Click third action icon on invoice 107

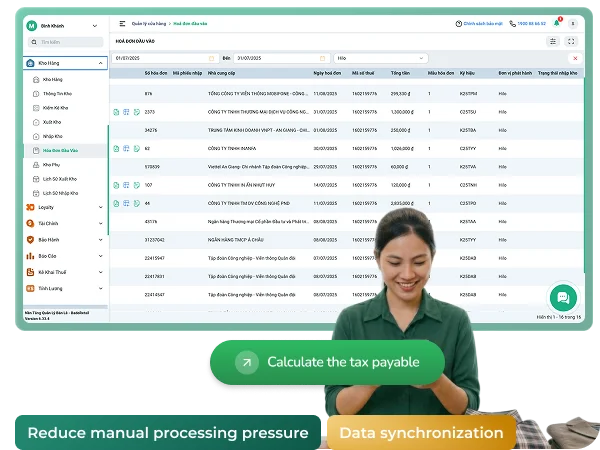click(137, 185)
